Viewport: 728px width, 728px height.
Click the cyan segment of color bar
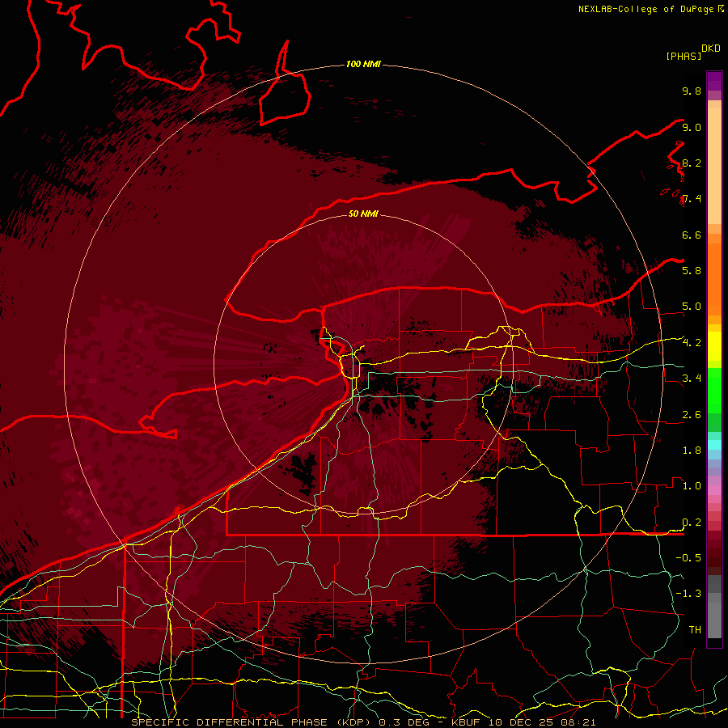714,444
